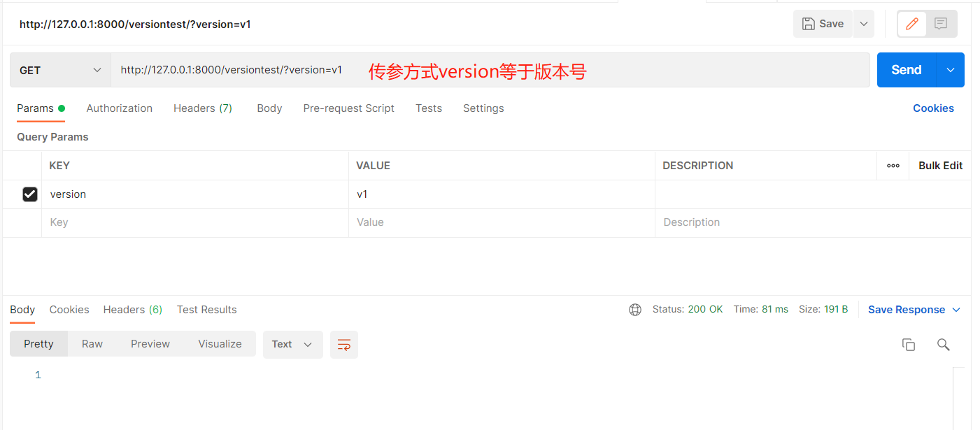Select the Pretty view button

[x=38, y=344]
